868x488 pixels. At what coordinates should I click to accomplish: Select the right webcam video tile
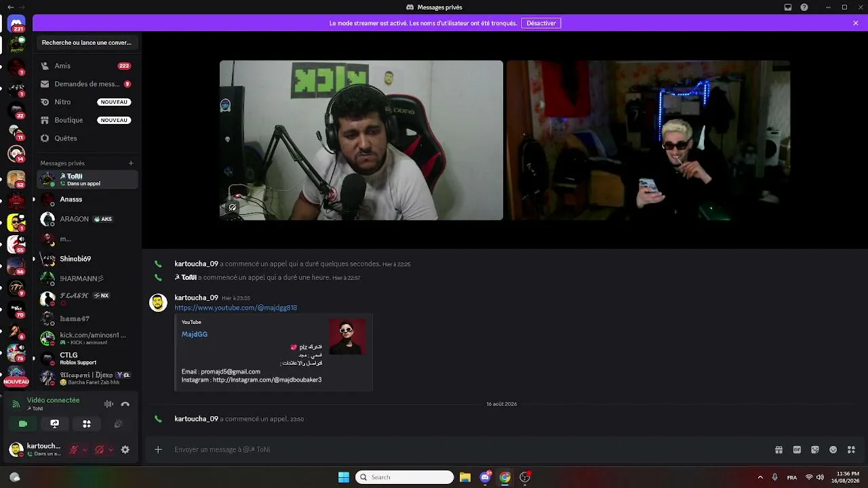[648, 140]
